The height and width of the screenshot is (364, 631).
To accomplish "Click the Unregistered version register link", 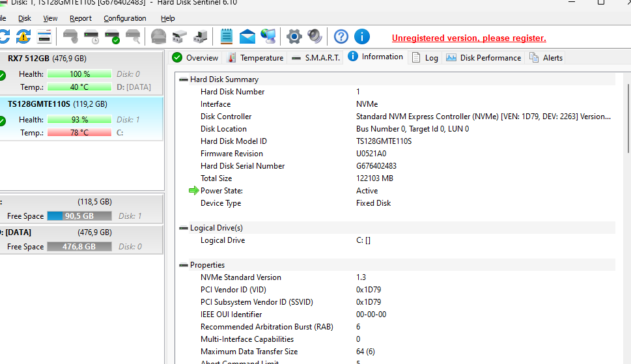I will click(469, 38).
